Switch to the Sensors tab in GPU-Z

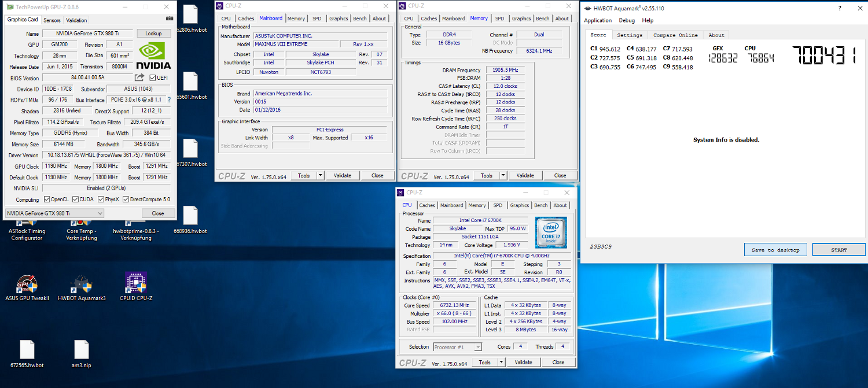point(52,20)
